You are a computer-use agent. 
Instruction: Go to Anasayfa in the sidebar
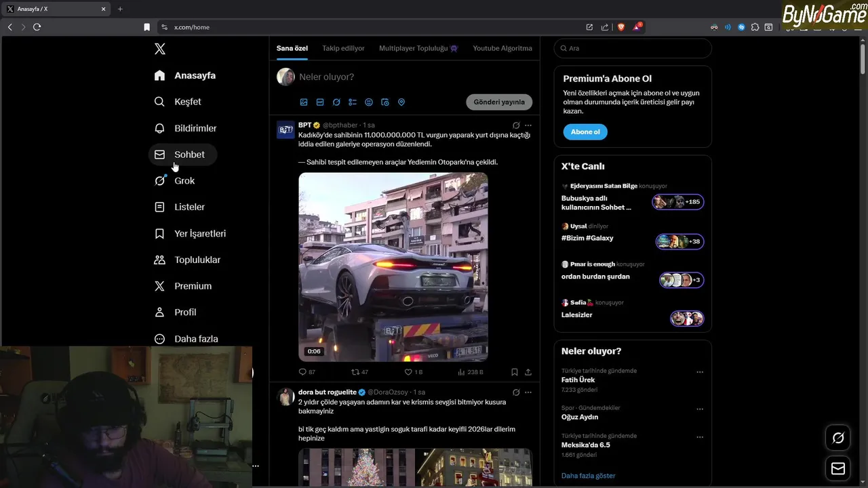185,75
